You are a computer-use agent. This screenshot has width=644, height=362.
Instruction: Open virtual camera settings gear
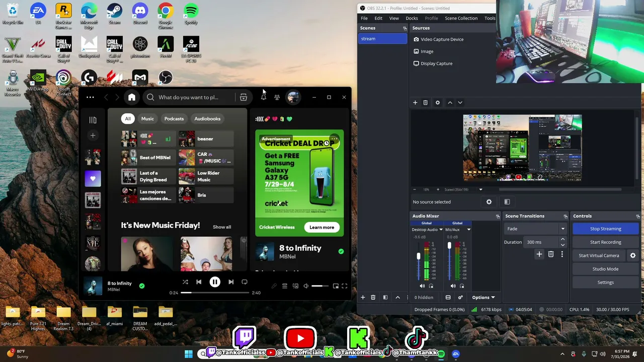(x=633, y=255)
